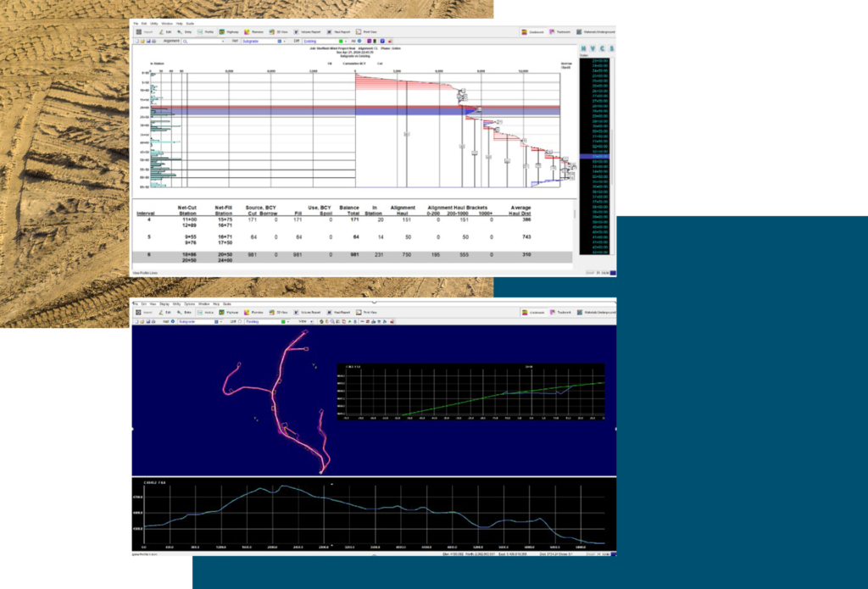Switch to Trackwork mode in top window
The height and width of the screenshot is (589, 868).
[x=559, y=31]
